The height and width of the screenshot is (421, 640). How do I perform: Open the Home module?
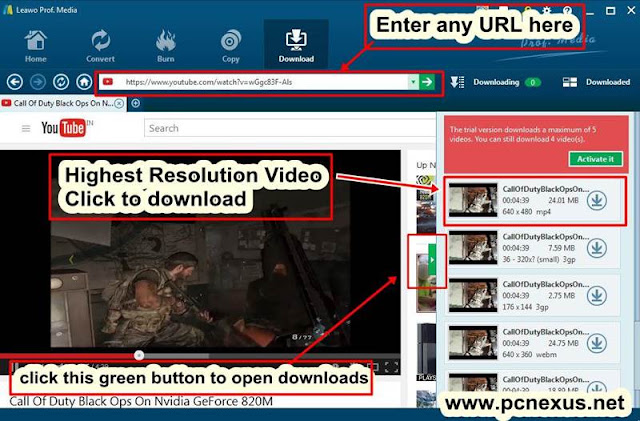(x=36, y=46)
